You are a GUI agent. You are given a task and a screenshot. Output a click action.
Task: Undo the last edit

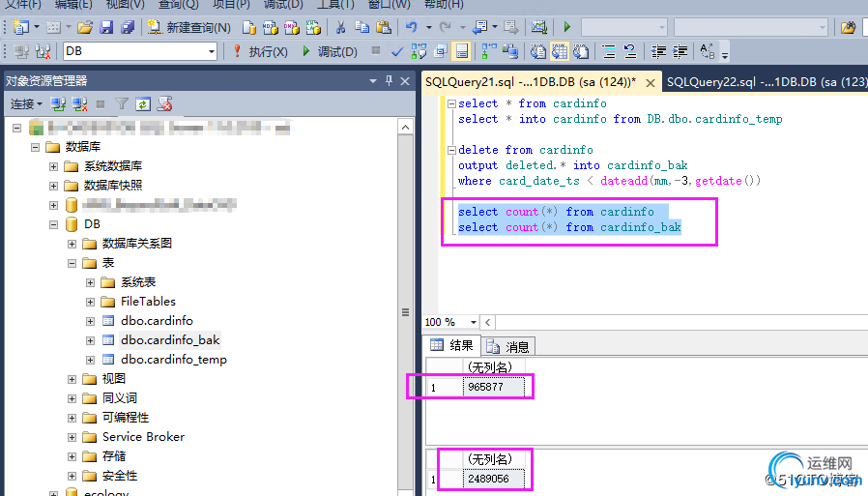(412, 27)
